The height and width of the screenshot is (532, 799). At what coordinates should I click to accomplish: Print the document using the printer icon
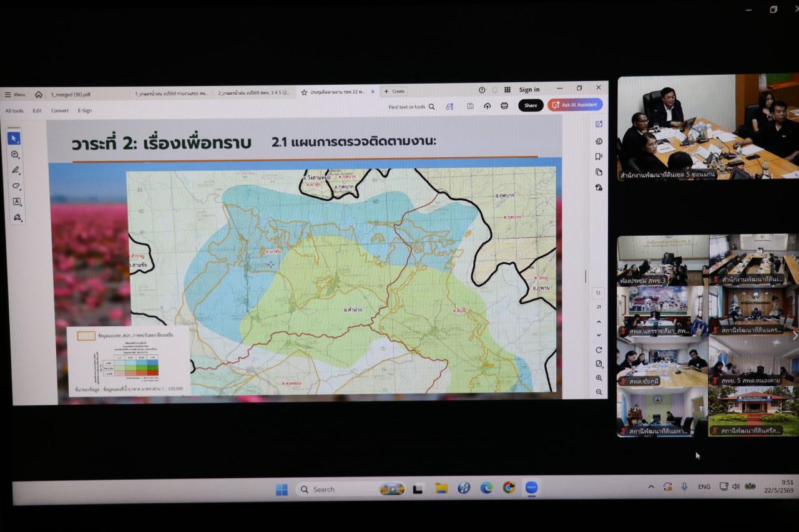coord(504,106)
